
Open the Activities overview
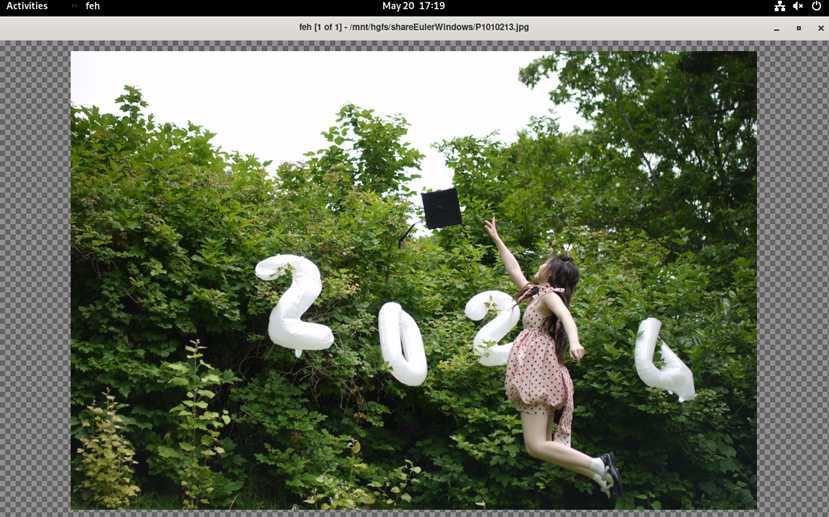[x=27, y=6]
